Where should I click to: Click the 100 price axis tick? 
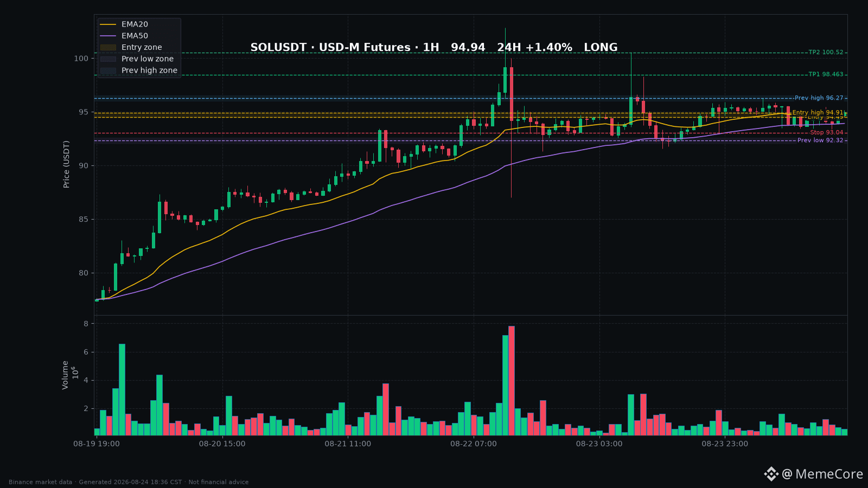81,59
